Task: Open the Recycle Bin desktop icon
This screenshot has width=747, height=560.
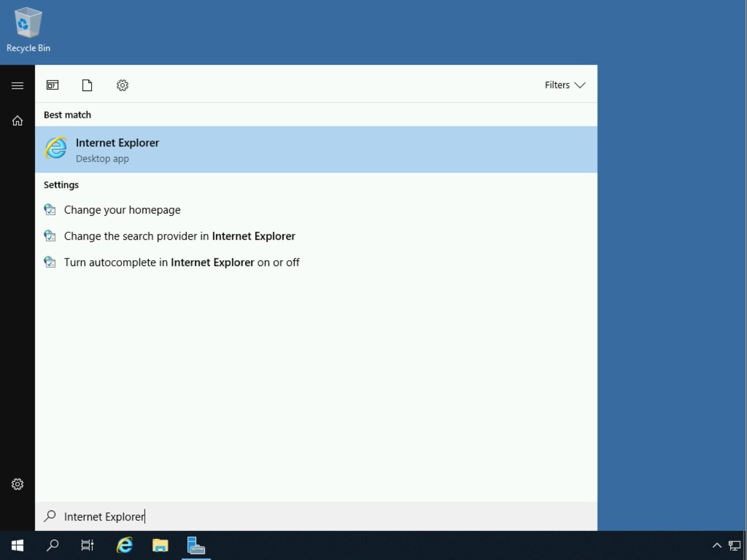Action: pos(28,29)
